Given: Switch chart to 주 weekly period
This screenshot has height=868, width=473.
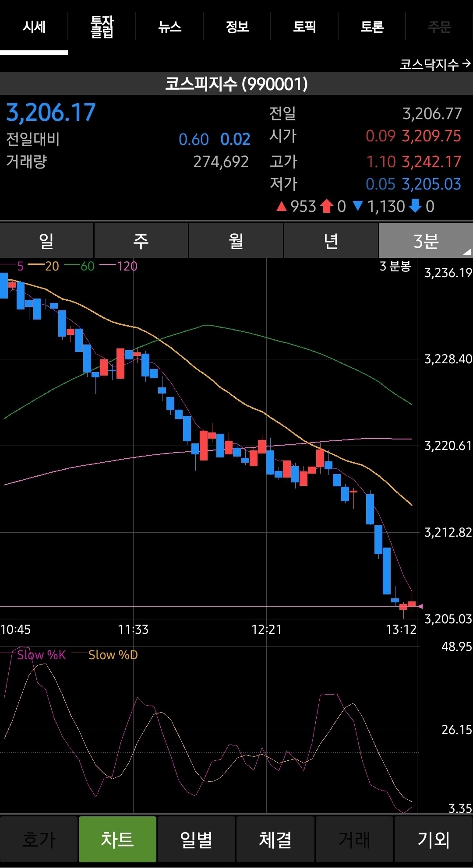Looking at the screenshot, I should (141, 240).
